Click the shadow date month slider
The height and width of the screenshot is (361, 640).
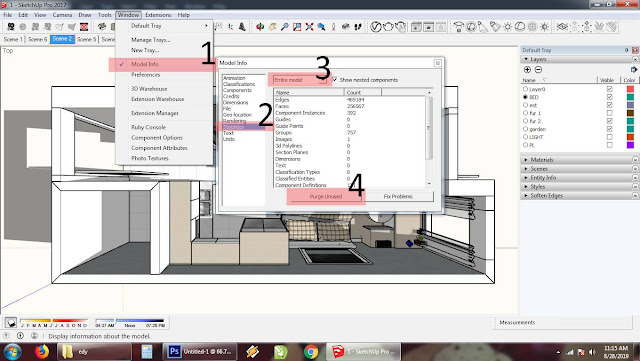click(54, 321)
